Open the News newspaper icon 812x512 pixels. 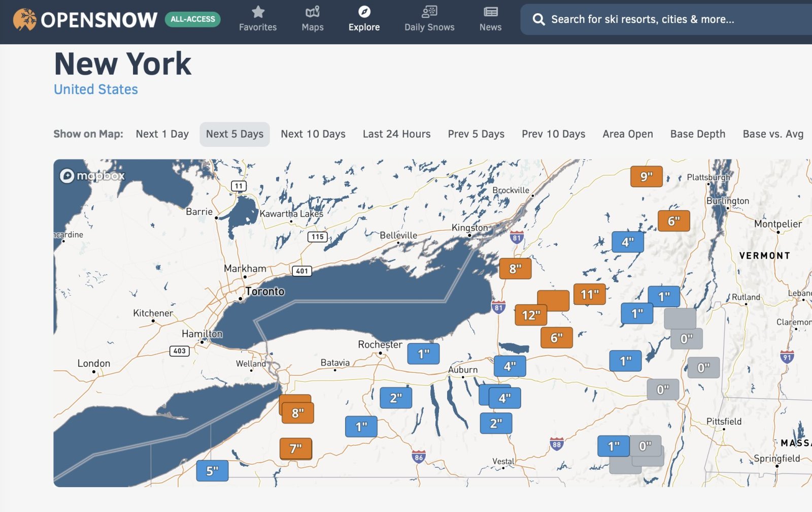point(490,12)
